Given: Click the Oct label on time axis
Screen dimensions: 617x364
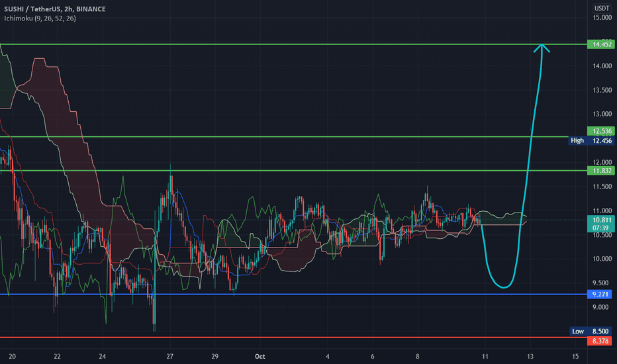Looking at the screenshot, I should [x=260, y=357].
